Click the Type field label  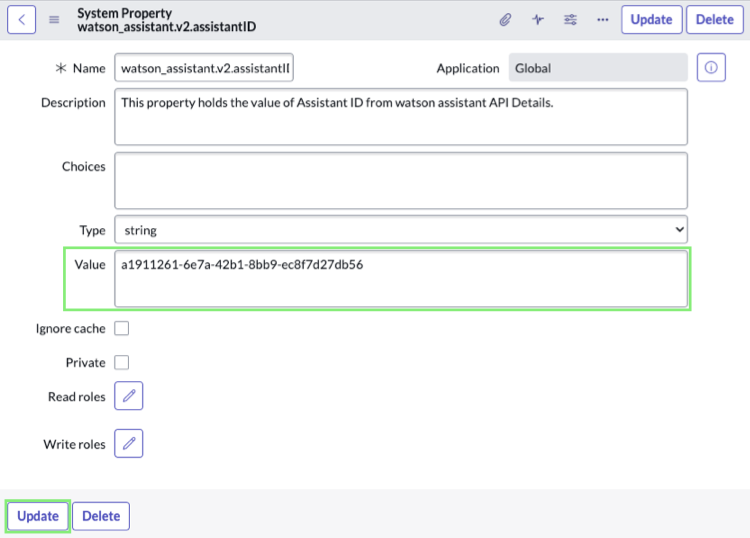[92, 231]
